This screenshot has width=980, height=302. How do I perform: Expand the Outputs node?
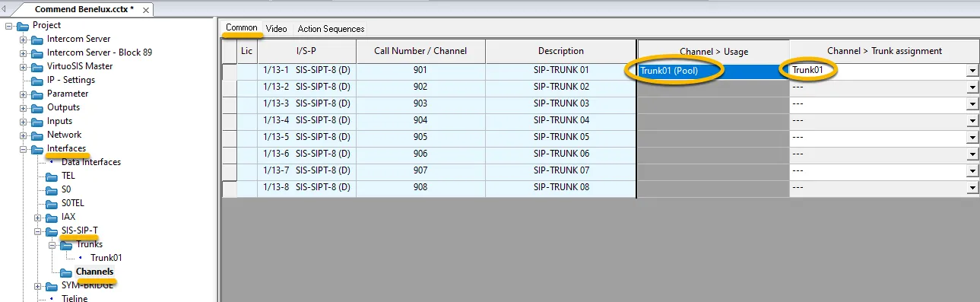(x=23, y=108)
